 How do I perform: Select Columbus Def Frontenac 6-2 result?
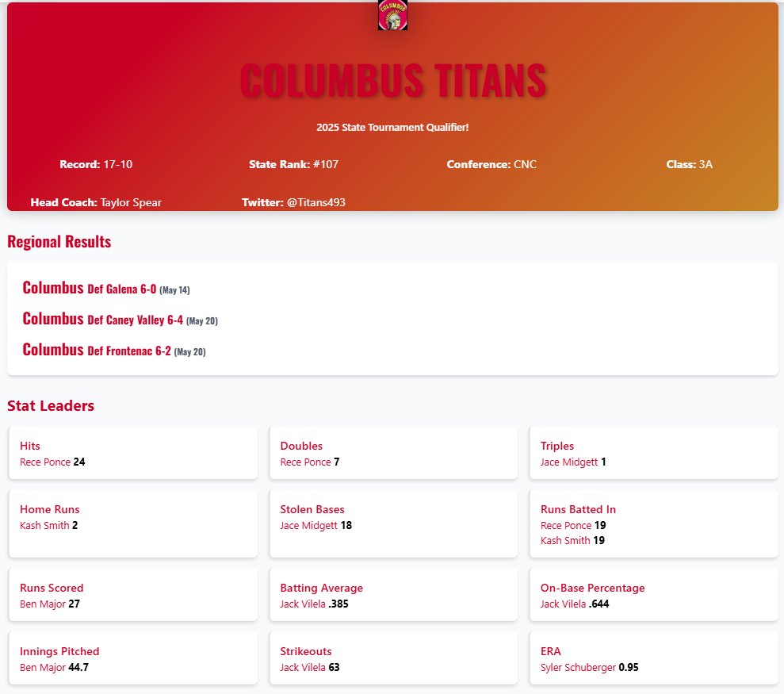tap(114, 350)
